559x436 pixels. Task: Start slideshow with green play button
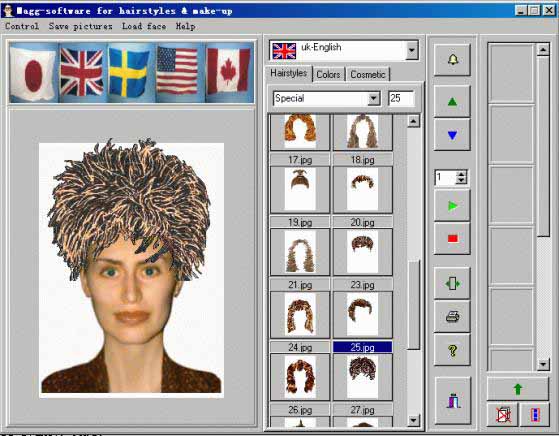[x=452, y=206]
